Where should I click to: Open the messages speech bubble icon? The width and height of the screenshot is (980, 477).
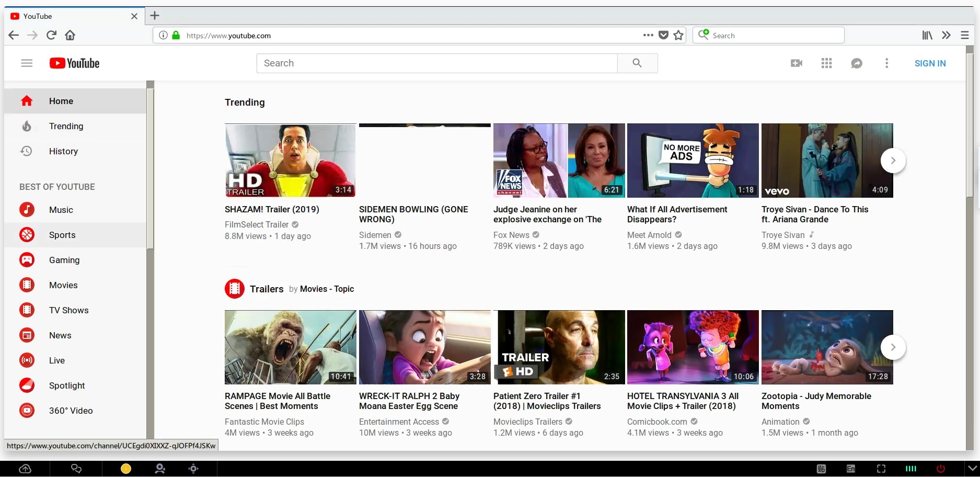click(x=856, y=63)
